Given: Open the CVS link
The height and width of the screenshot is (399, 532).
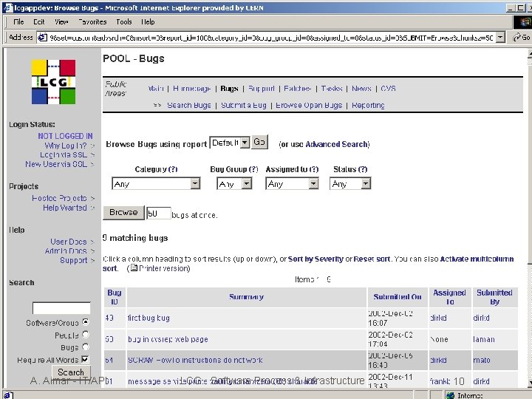Looking at the screenshot, I should [388, 89].
